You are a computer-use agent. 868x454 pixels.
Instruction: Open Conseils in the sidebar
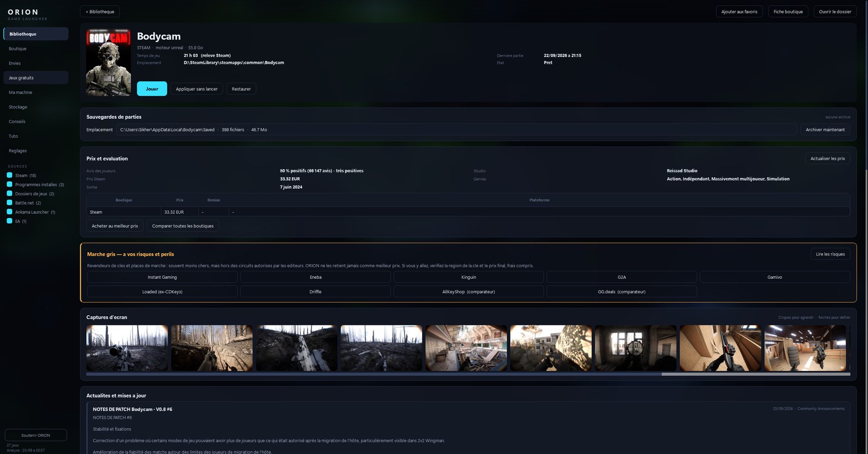[x=36, y=122]
